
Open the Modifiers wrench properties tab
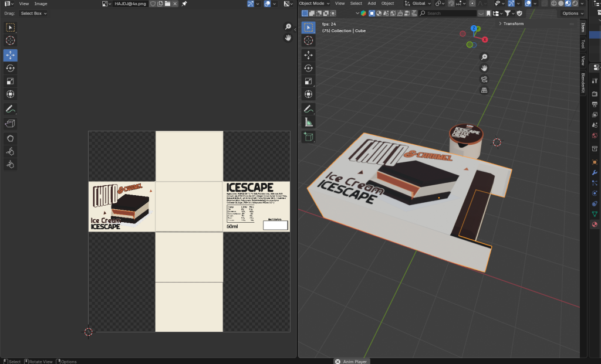(x=595, y=173)
